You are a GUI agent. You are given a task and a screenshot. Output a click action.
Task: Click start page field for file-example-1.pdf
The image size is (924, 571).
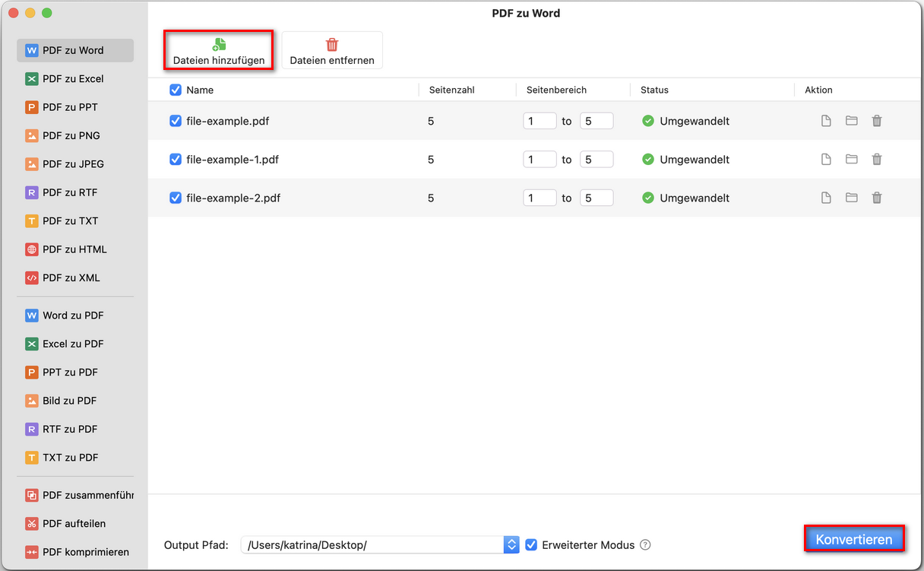coord(540,160)
